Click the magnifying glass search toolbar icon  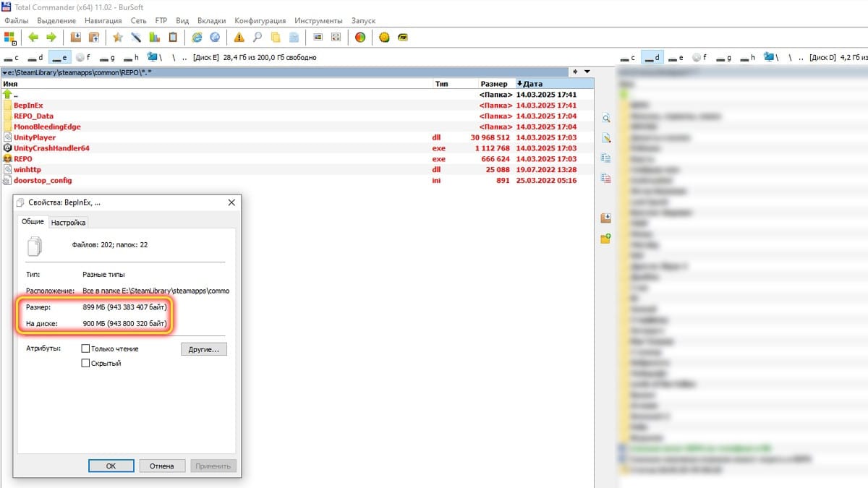pyautogui.click(x=257, y=37)
